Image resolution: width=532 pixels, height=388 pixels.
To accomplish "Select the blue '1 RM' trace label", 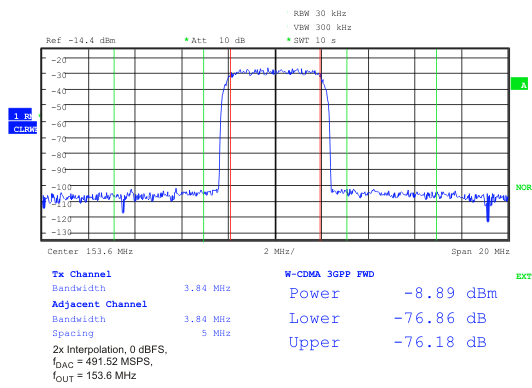I will click(x=20, y=115).
